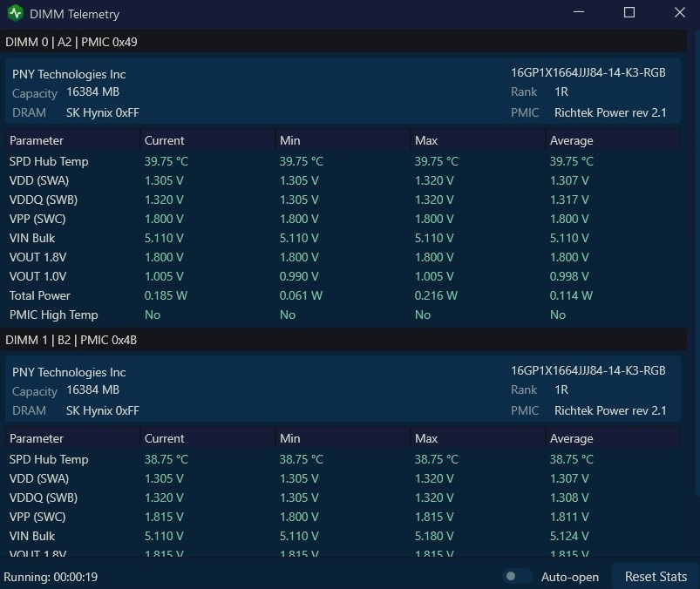Click DIMM 0 capacity value 16384 MB
This screenshot has width=700, height=589.
[x=93, y=91]
